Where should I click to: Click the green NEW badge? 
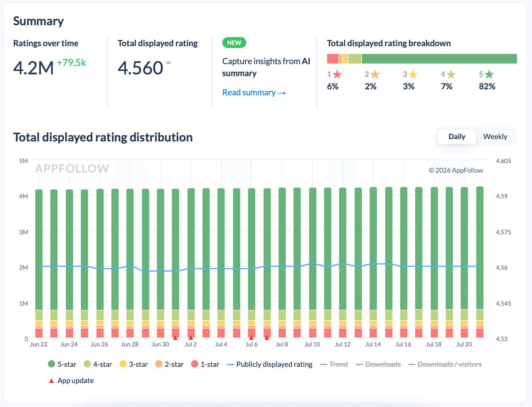click(234, 43)
